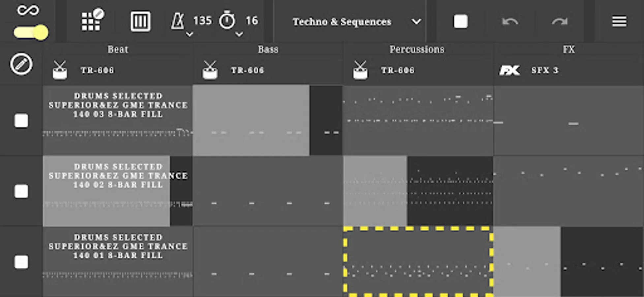Select the yellow dashed Percussions clip

click(x=418, y=261)
